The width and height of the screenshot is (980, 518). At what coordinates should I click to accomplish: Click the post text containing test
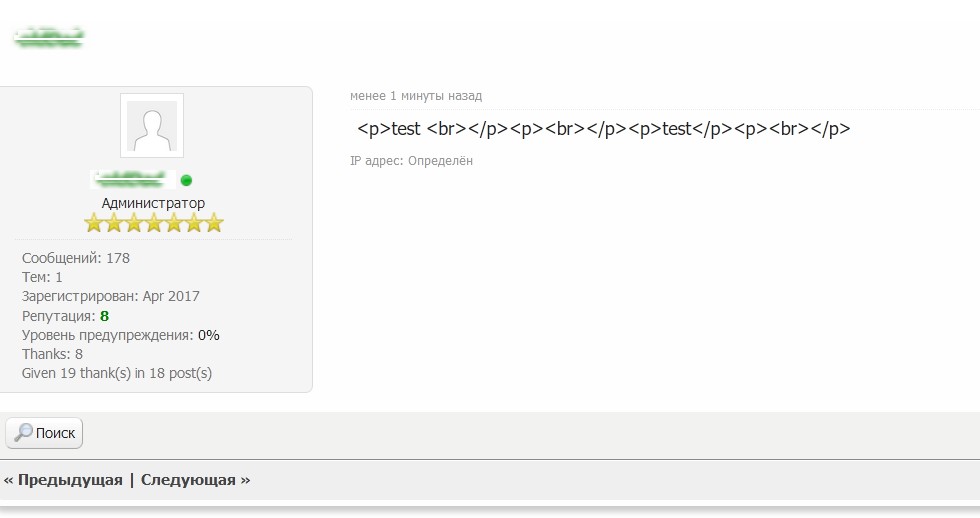(x=603, y=129)
